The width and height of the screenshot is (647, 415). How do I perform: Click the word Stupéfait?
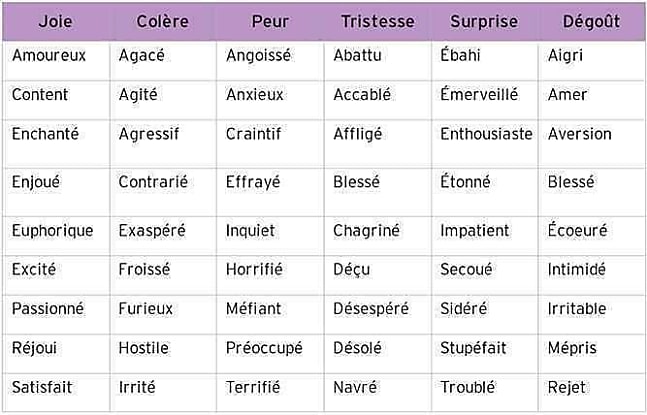click(473, 348)
